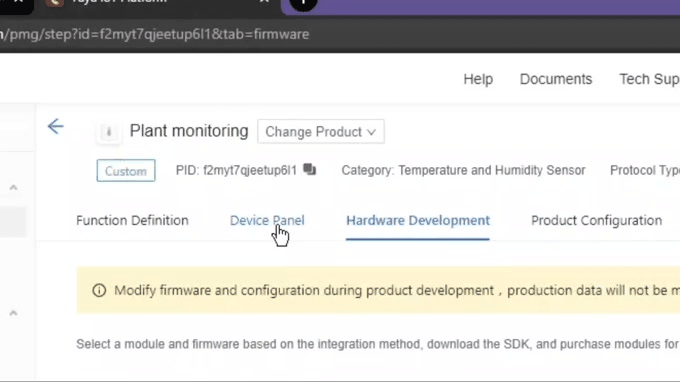Open the Change Product dropdown
This screenshot has height=382, width=680.
[320, 131]
